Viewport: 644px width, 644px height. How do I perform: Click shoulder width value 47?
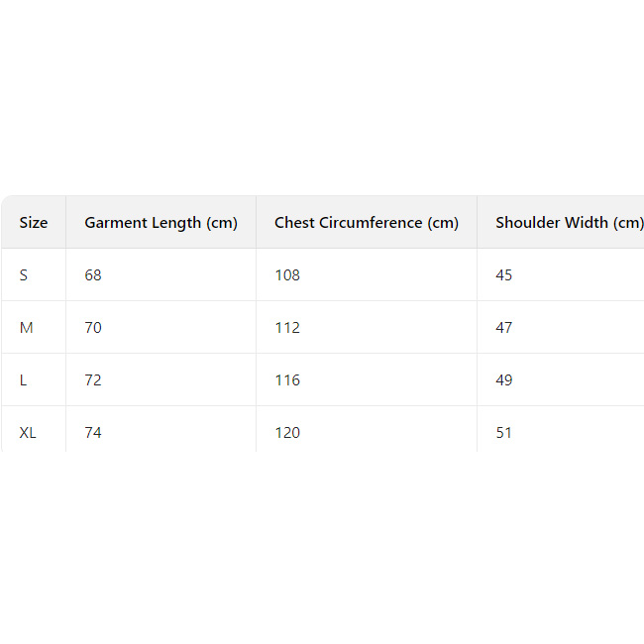coord(504,328)
